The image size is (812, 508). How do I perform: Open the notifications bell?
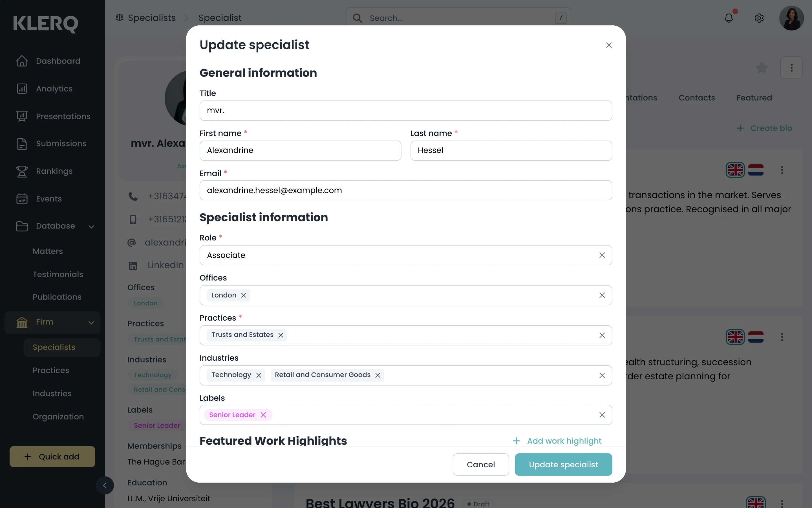tap(729, 18)
